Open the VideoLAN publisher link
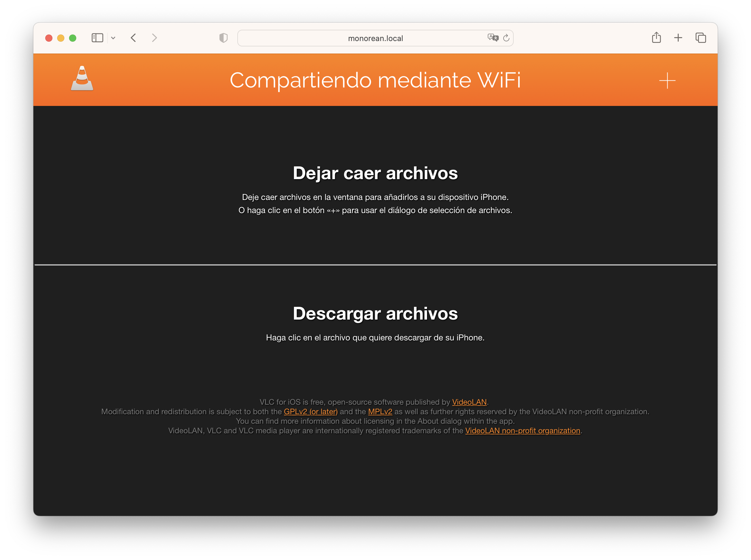751x560 pixels. [469, 402]
